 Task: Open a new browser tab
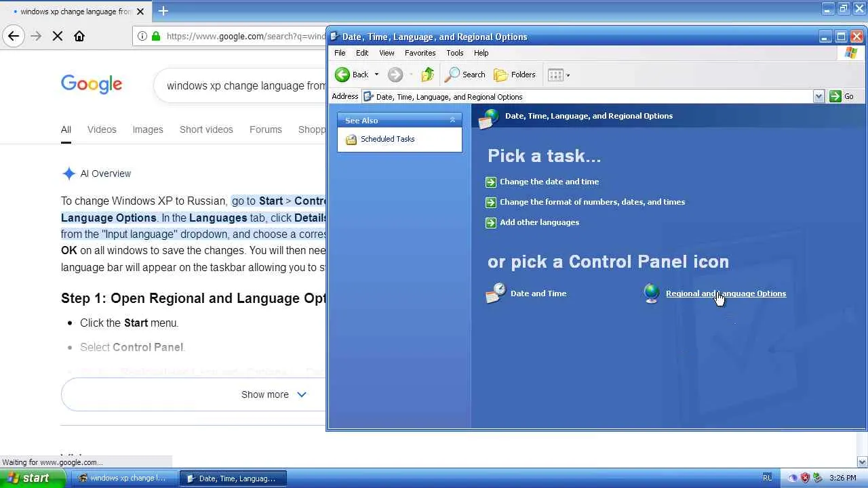coord(163,11)
